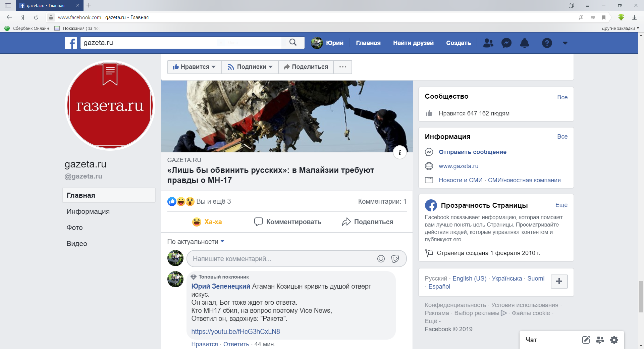Toggle Ха-ха reaction on the post
This screenshot has height=349, width=644.
click(x=207, y=222)
